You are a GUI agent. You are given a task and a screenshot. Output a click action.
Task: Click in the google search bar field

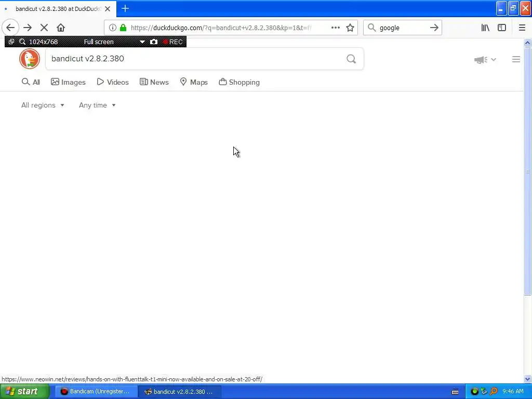[402, 28]
